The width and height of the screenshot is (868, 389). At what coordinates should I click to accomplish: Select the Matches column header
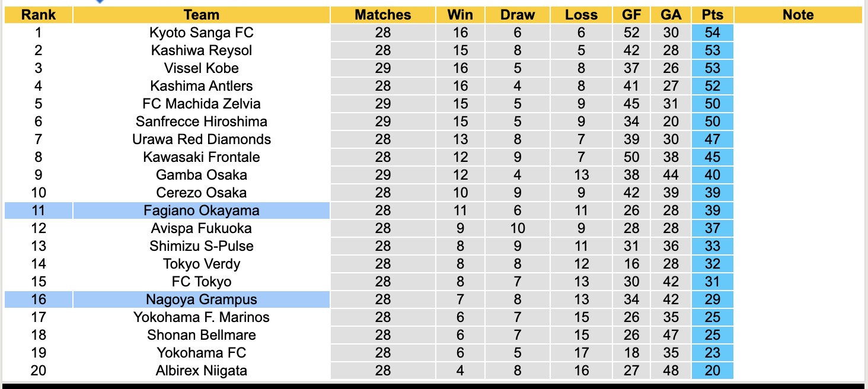(382, 15)
